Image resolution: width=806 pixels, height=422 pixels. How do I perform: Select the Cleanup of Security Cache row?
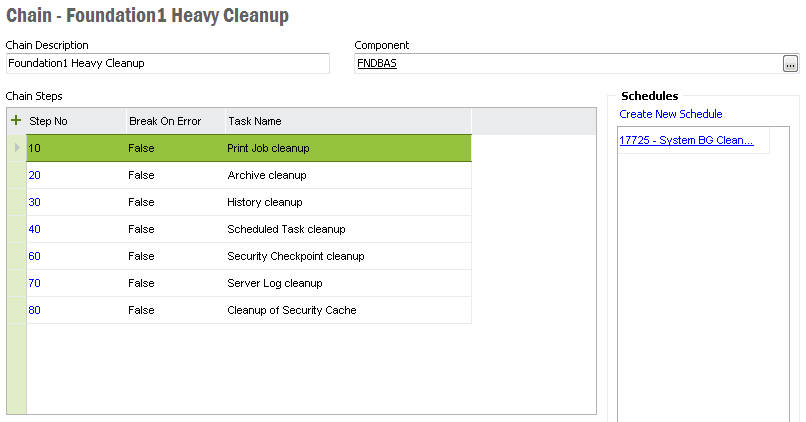[291, 310]
